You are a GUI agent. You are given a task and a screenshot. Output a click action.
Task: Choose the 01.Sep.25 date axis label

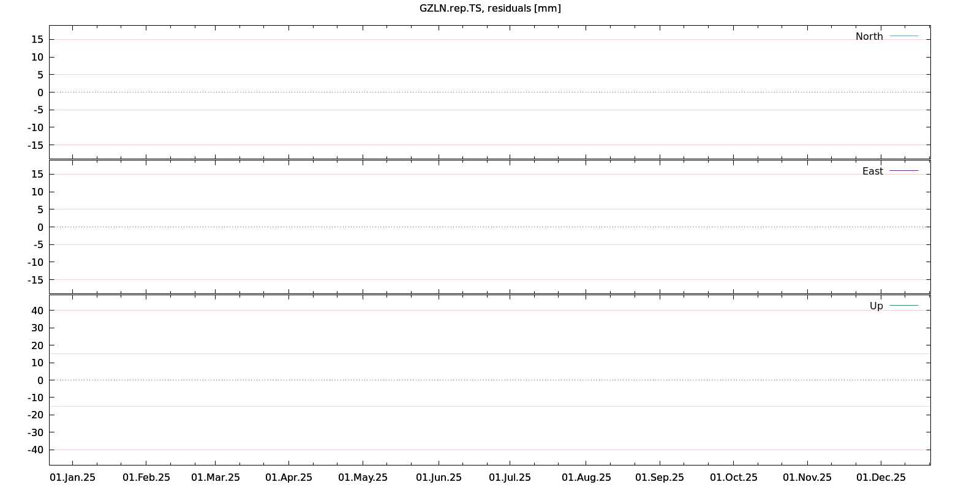point(659,478)
